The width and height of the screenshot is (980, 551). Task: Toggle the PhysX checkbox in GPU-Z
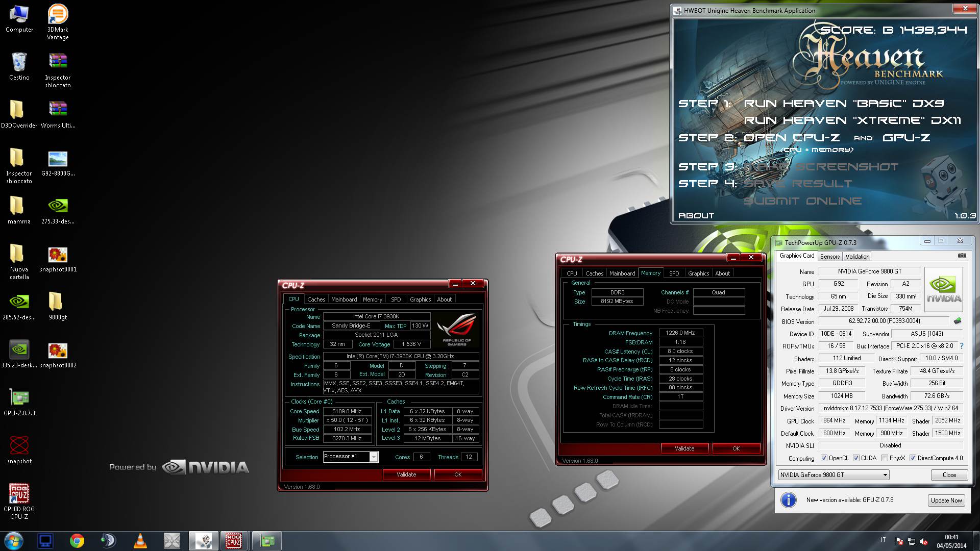coord(885,458)
